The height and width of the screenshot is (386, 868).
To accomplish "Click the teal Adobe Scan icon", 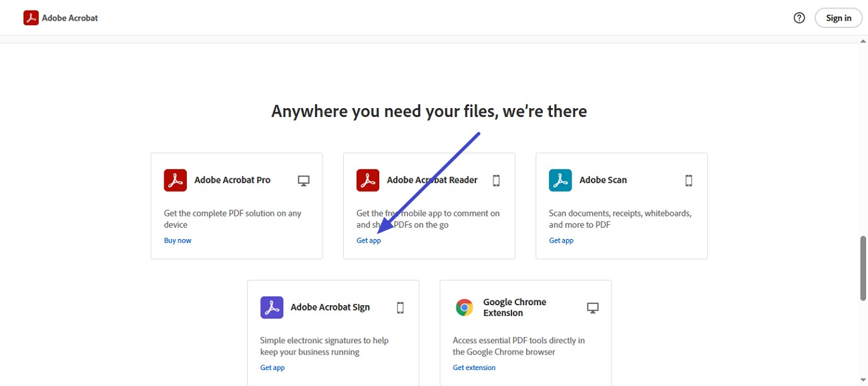I will 560,180.
